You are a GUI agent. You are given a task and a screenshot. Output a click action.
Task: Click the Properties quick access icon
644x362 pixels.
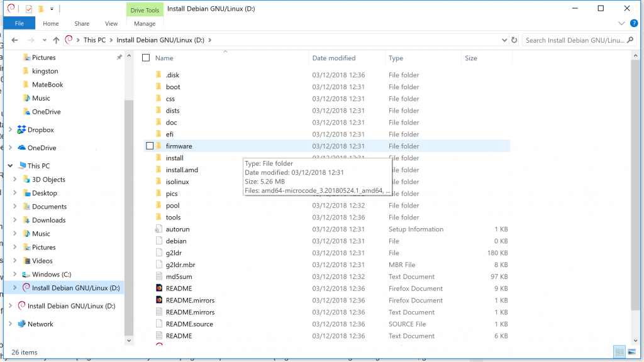click(x=29, y=9)
